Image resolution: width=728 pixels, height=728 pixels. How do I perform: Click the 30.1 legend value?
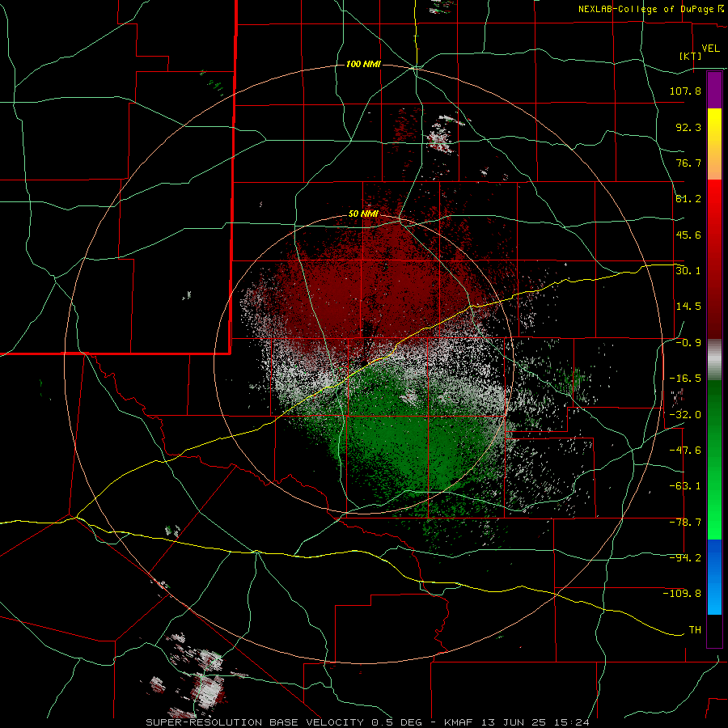tap(688, 271)
